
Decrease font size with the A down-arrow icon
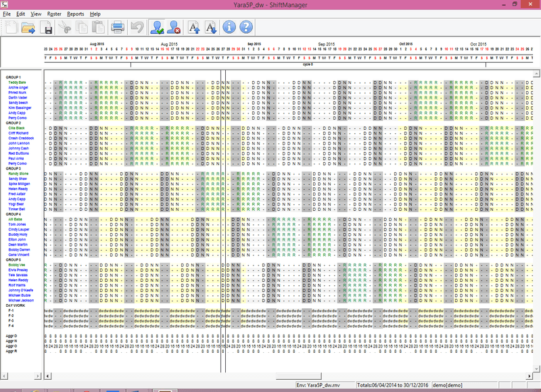tap(210, 27)
